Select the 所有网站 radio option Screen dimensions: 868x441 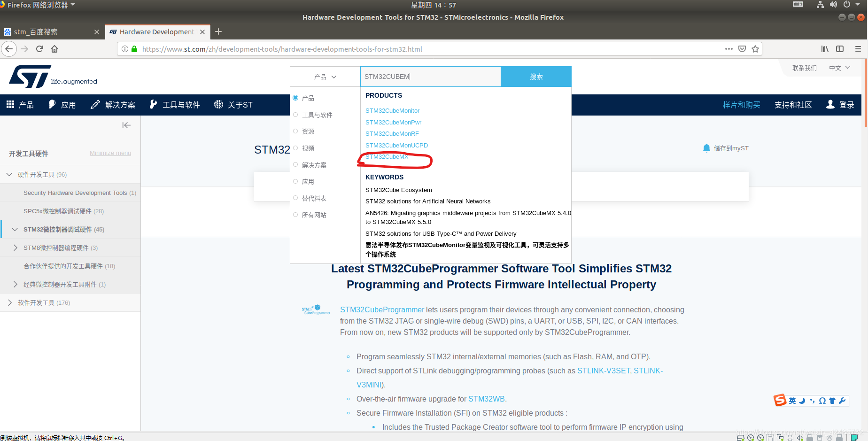click(x=295, y=215)
